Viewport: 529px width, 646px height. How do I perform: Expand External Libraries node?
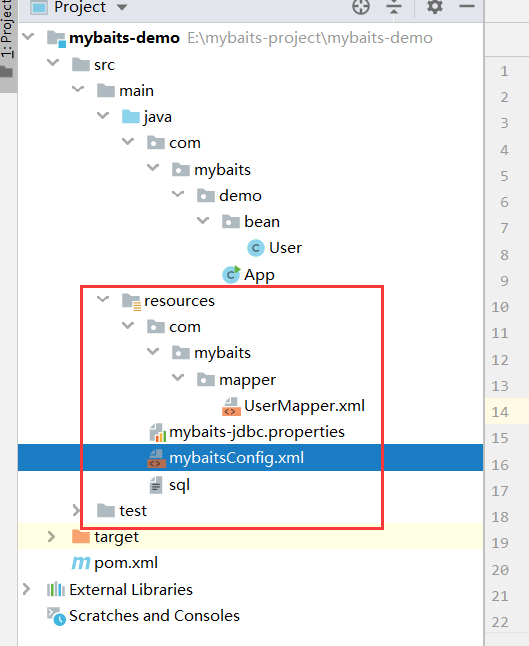coord(26,589)
